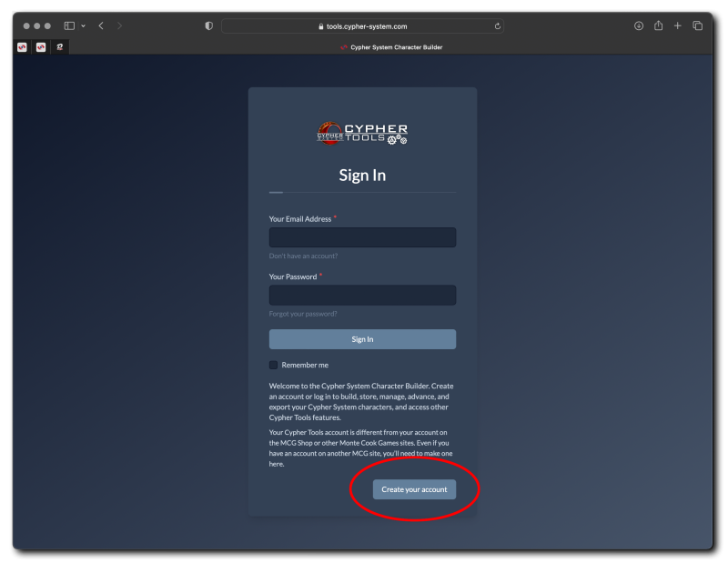Viewport: 728px width, 563px height.
Task: Switch to Cypher System Character Builder tab
Action: click(390, 47)
